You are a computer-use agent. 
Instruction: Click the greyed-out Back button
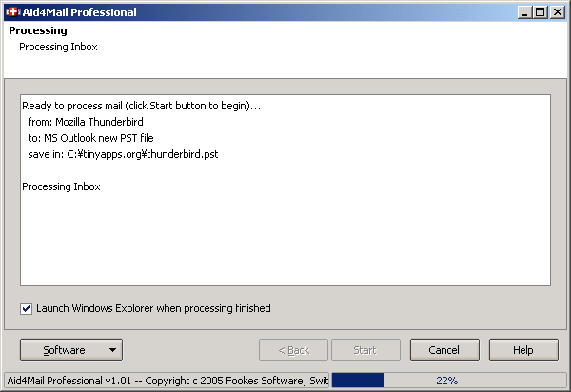pos(293,350)
